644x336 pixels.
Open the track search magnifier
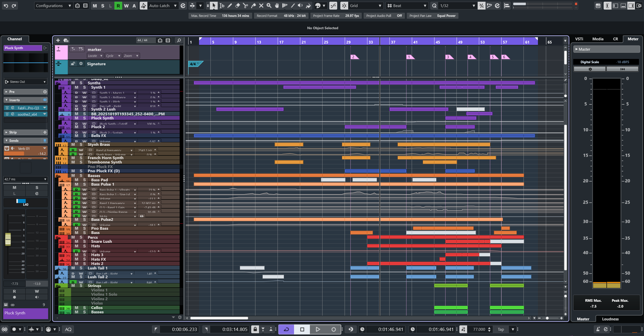coord(179,40)
